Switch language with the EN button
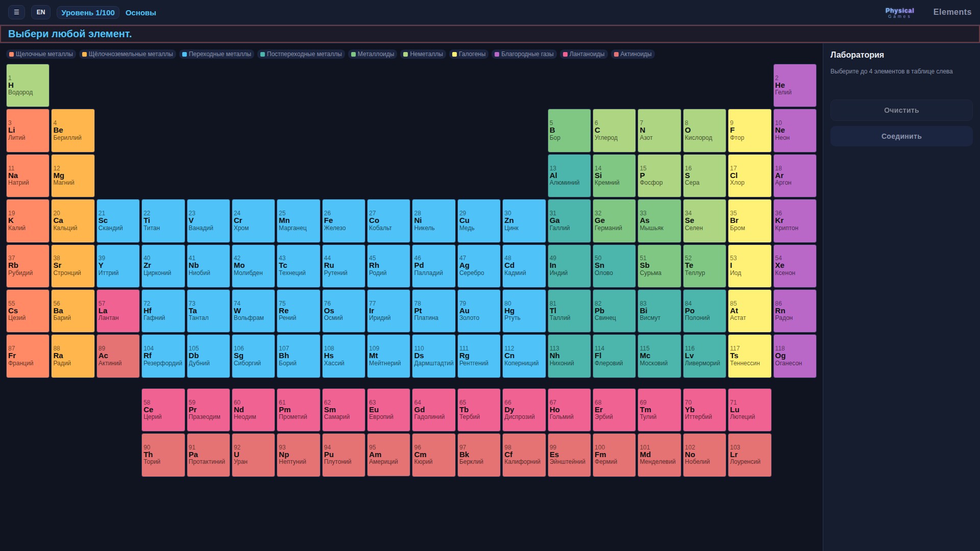 pyautogui.click(x=41, y=12)
